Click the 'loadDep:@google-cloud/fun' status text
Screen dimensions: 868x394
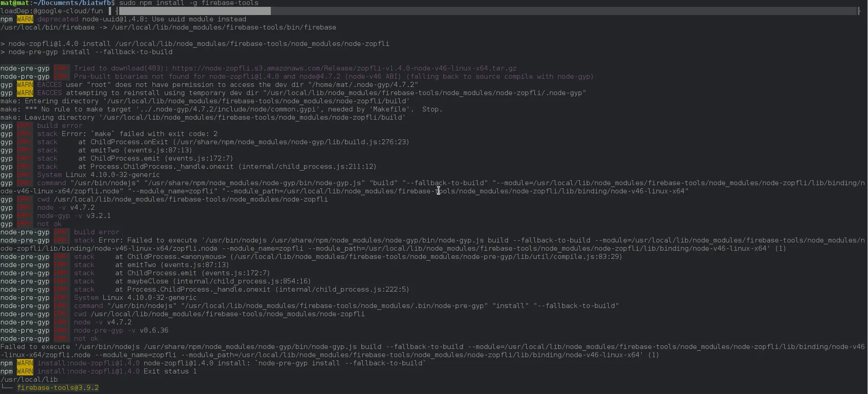[51, 11]
